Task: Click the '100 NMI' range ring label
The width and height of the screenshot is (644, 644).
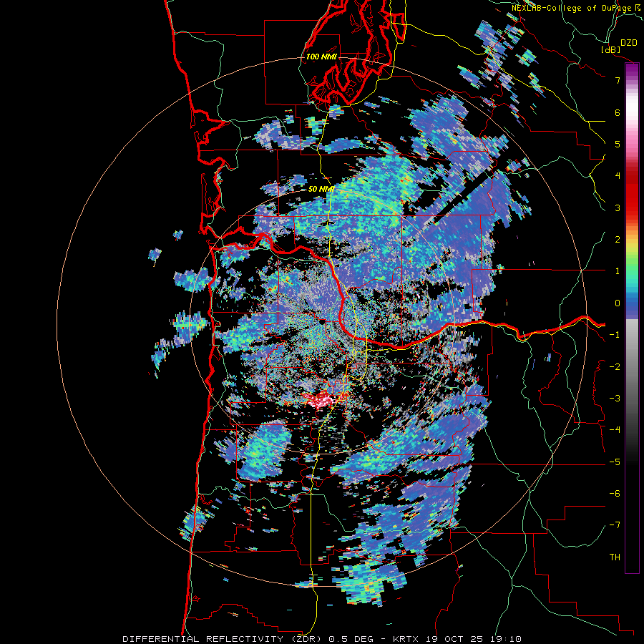Action: pyautogui.click(x=321, y=57)
